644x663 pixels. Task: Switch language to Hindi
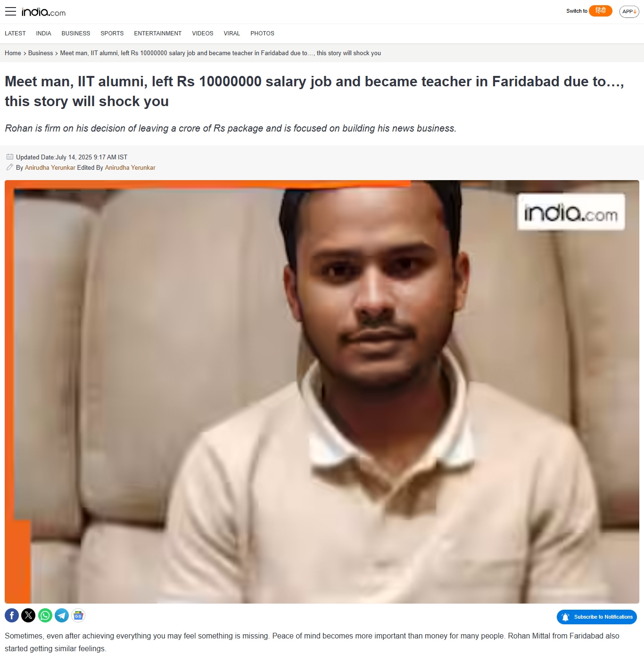[600, 11]
